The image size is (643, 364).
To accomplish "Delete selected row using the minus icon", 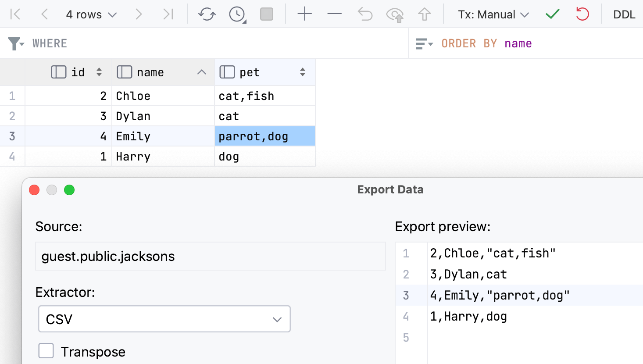I will 334,14.
